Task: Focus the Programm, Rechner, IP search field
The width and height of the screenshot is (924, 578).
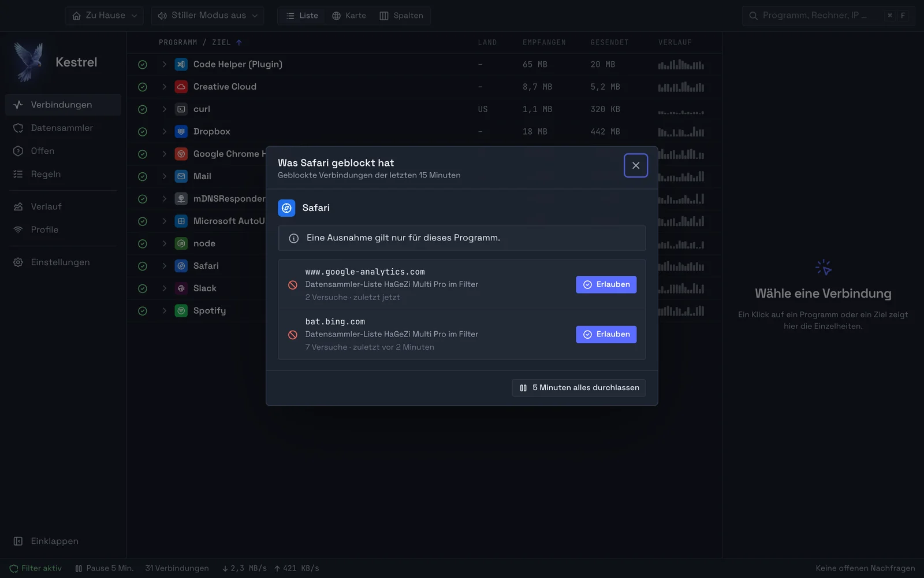Action: point(828,16)
